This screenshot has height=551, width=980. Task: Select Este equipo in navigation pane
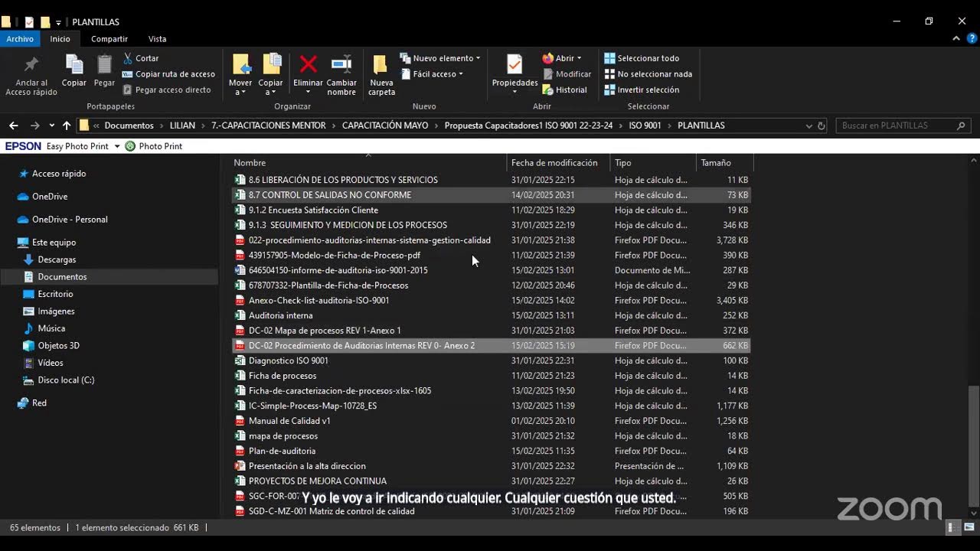(x=54, y=243)
